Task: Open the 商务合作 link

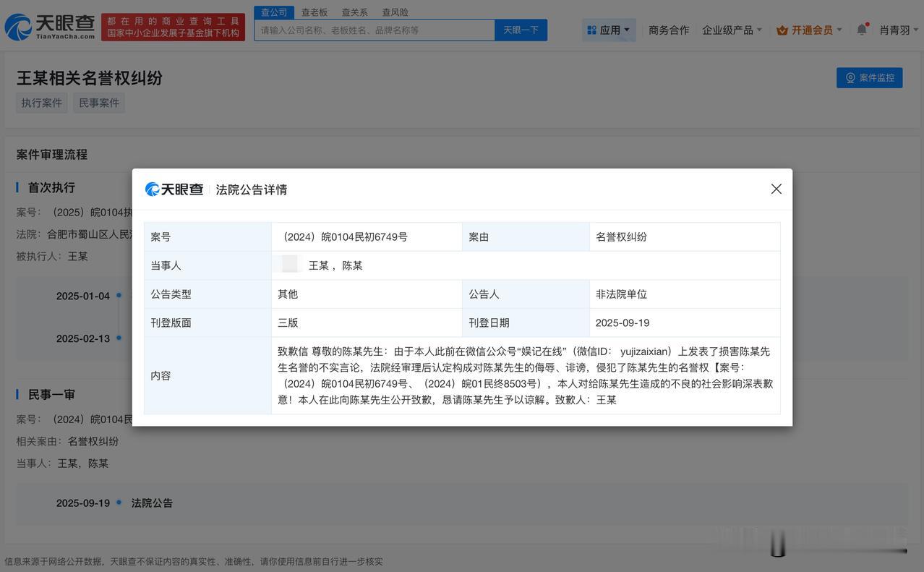Action: [669, 30]
